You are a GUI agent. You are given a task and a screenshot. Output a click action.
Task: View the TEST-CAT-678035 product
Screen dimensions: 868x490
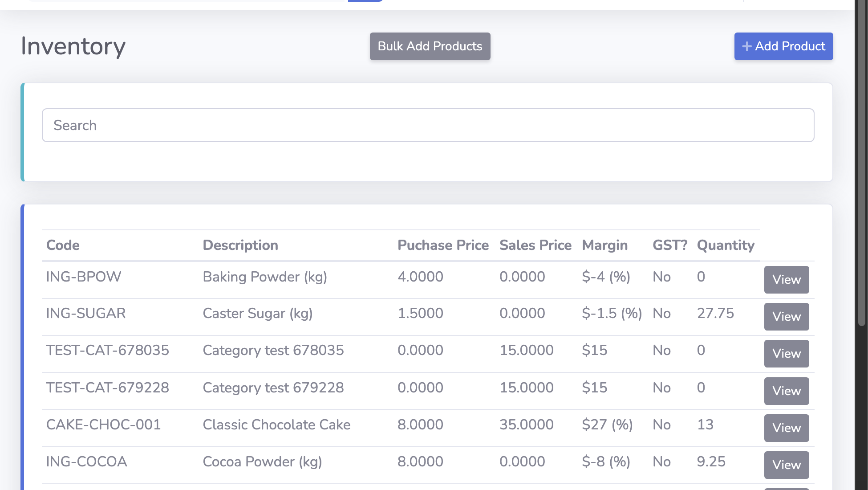coord(787,354)
